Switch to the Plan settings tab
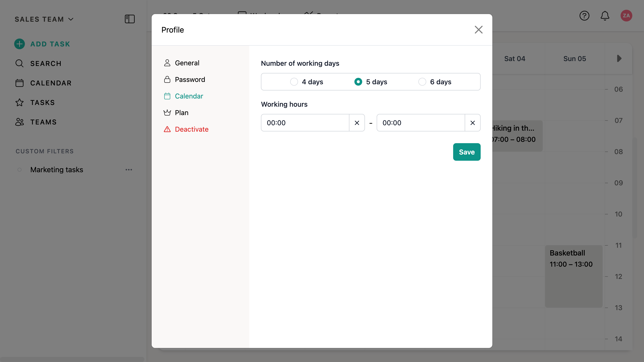The image size is (644, 362). [x=181, y=113]
